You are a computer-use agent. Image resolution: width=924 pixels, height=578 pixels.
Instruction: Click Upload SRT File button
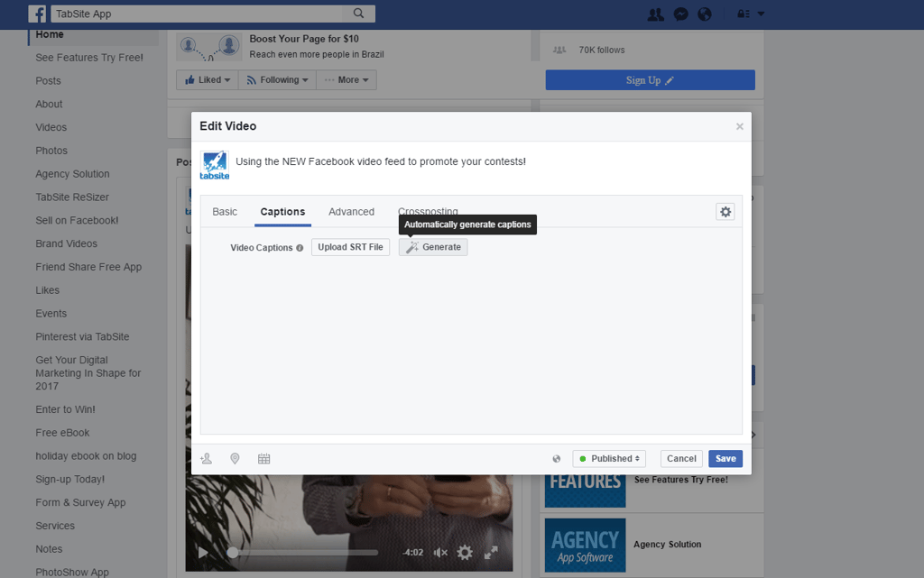350,246
